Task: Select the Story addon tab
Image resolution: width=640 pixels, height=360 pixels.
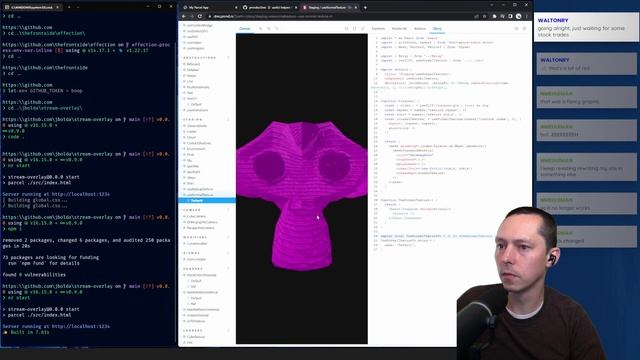Action: 437,29
